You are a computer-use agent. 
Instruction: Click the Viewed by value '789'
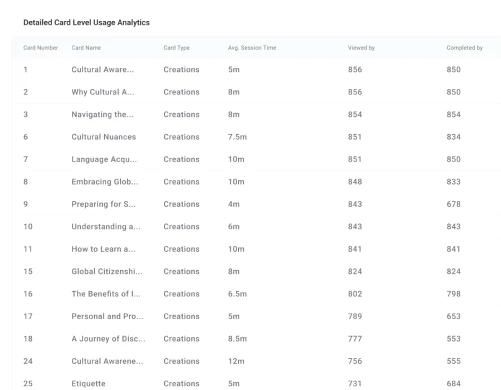point(355,316)
